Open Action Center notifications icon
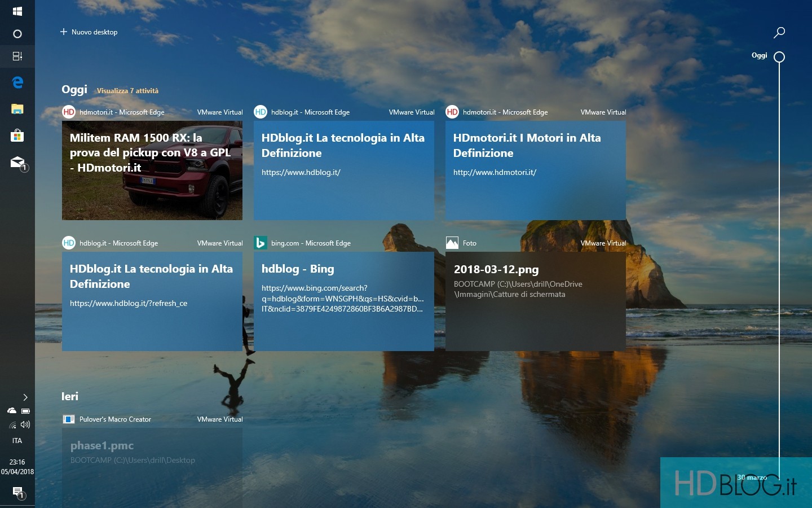 pyautogui.click(x=18, y=492)
